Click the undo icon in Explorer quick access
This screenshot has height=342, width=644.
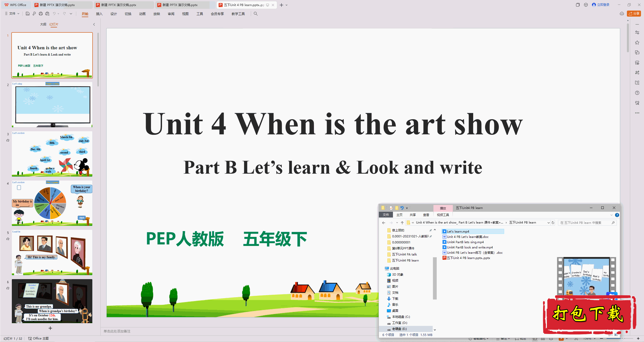tap(402, 208)
